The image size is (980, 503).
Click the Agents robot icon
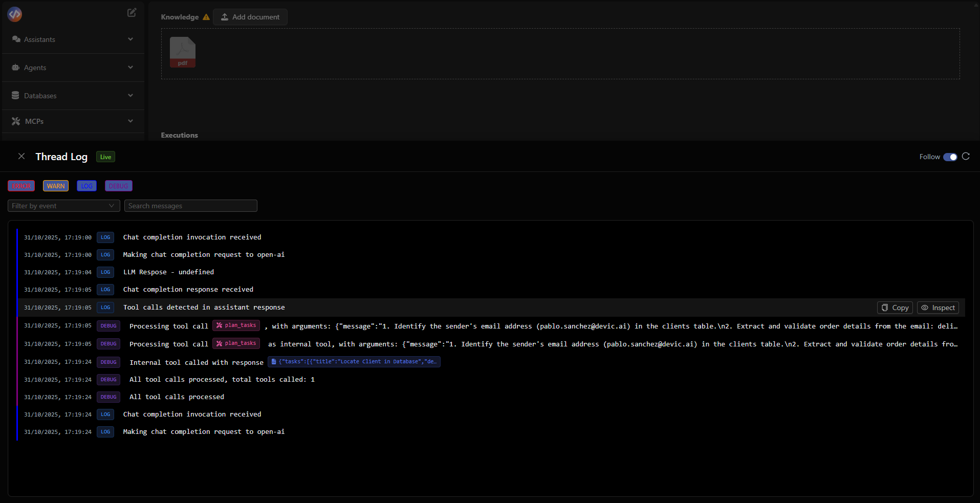(x=16, y=68)
